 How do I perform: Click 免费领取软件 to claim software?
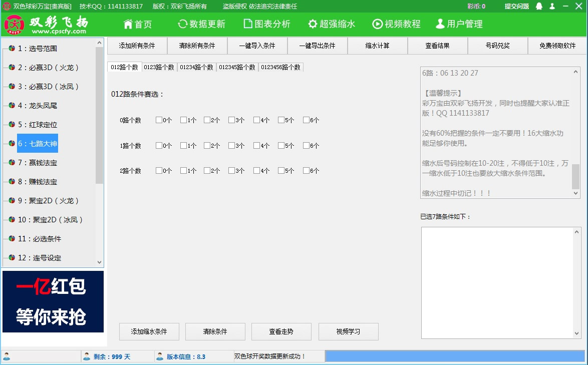(x=557, y=46)
